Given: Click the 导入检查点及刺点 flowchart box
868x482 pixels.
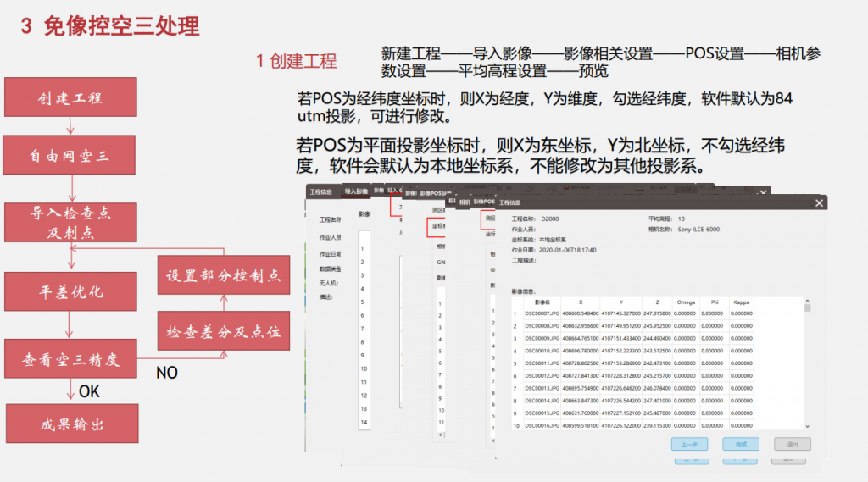Looking at the screenshot, I should [x=70, y=223].
